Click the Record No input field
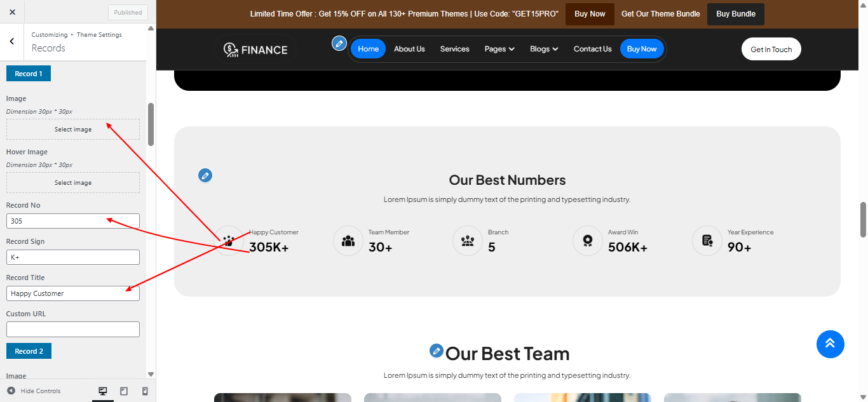Screen dimensions: 868x402 point(73,221)
